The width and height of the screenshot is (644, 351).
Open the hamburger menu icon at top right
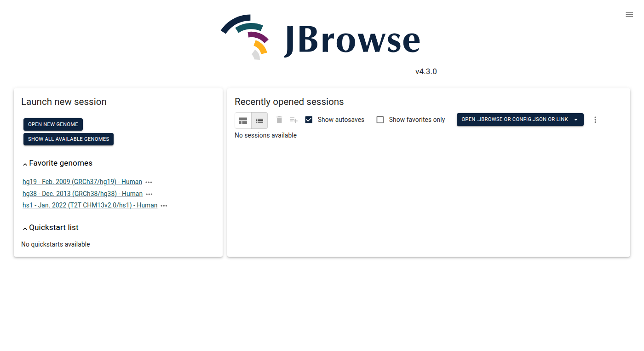coord(629,14)
